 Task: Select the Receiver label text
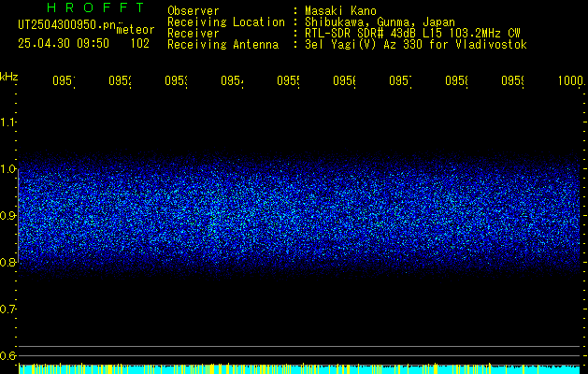point(194,34)
